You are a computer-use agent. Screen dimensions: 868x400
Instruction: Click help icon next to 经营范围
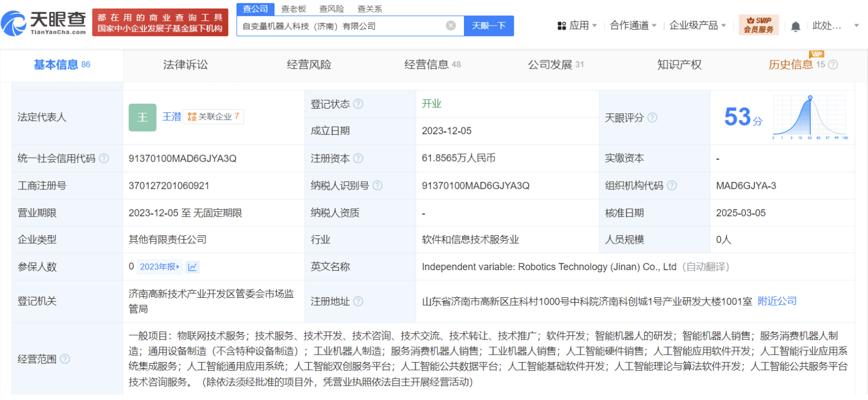[x=65, y=359]
